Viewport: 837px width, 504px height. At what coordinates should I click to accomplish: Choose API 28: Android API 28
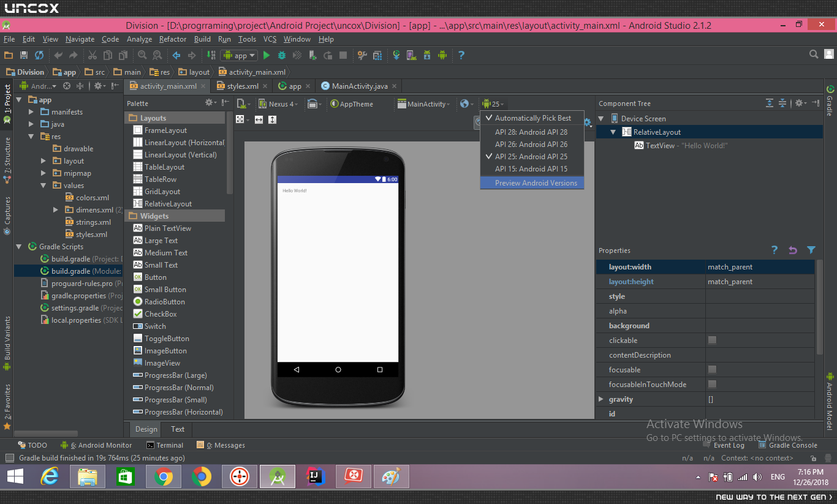click(x=532, y=132)
